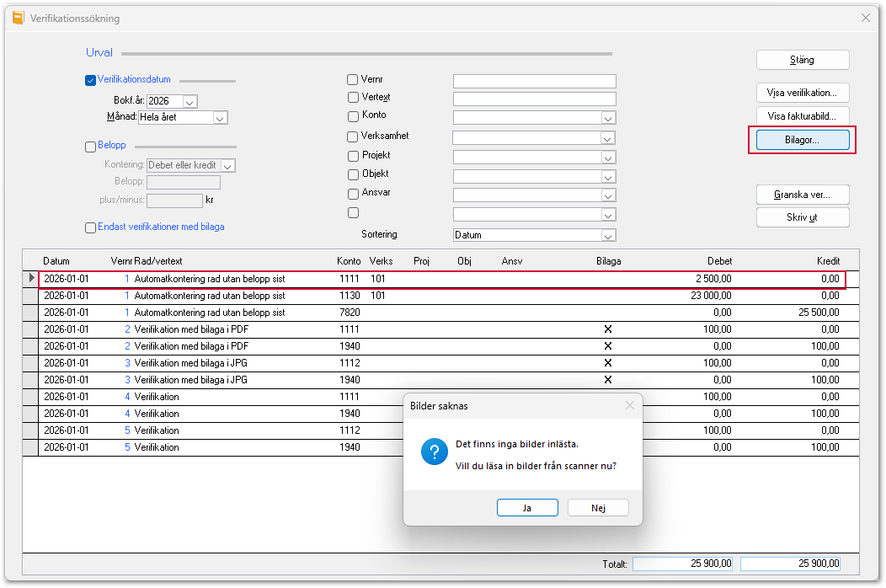
Task: Expand the Månad dropdown
Action: pos(220,118)
